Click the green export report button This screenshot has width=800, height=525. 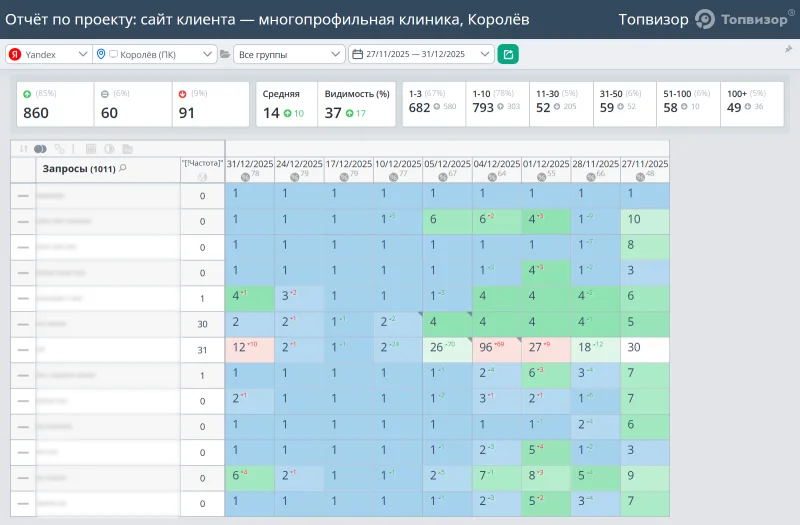(x=508, y=54)
